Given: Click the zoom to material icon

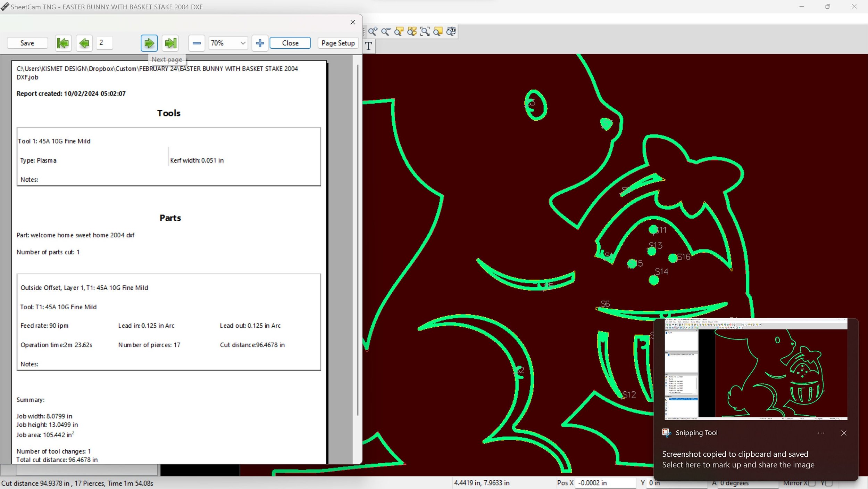Looking at the screenshot, I should 438,32.
